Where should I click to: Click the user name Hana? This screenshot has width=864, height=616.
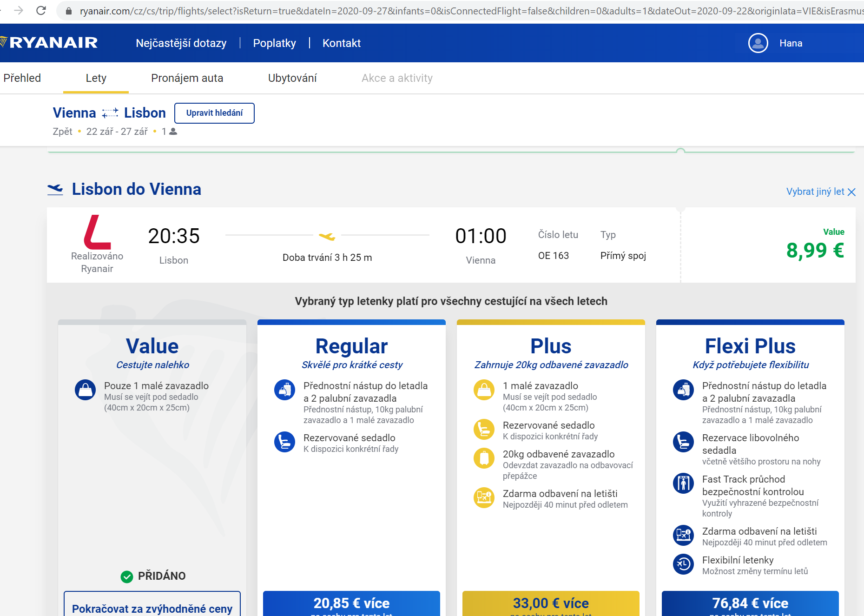click(791, 43)
